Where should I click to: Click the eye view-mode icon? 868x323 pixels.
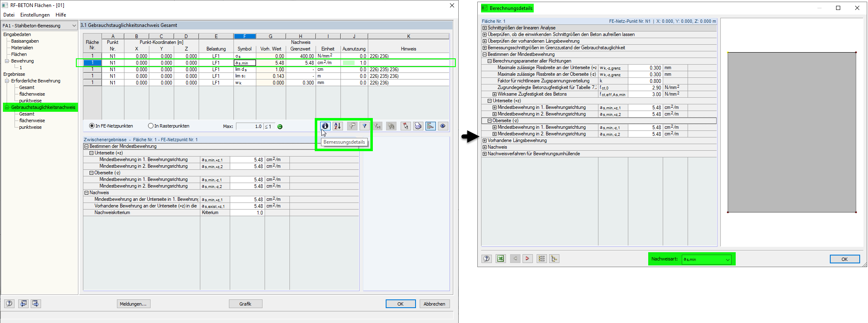(443, 126)
